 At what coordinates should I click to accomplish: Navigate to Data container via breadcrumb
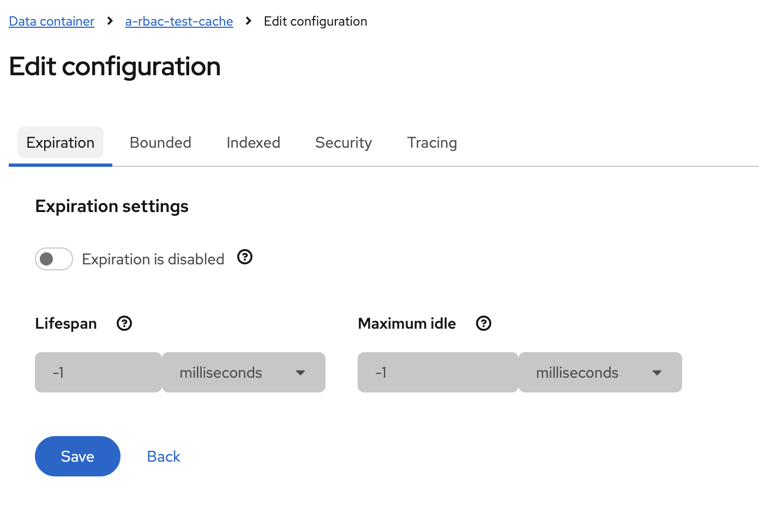coord(51,21)
